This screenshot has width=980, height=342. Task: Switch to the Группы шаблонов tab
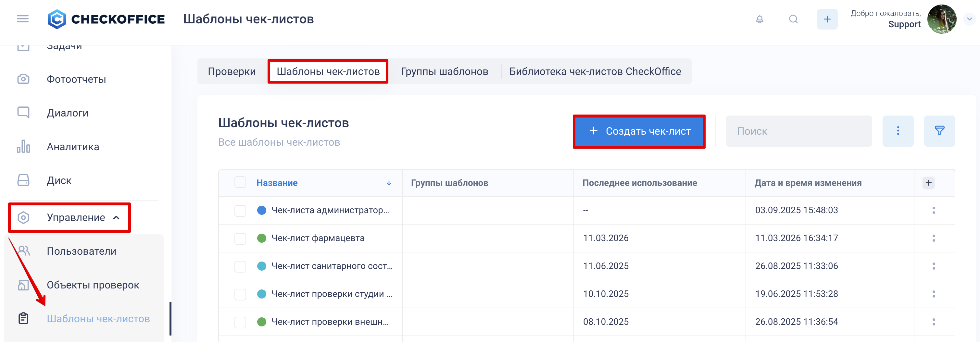(x=444, y=71)
